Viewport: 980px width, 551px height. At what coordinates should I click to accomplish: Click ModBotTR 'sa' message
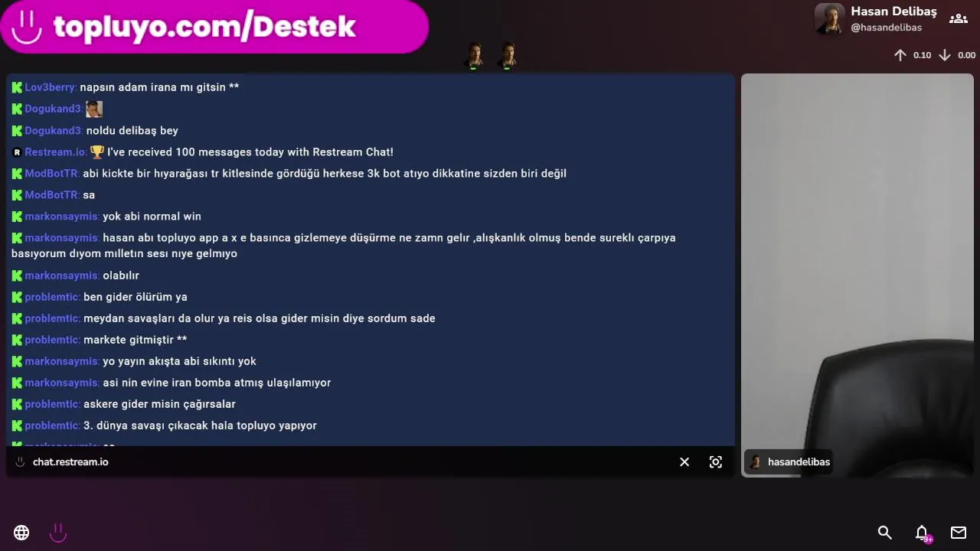tap(89, 195)
